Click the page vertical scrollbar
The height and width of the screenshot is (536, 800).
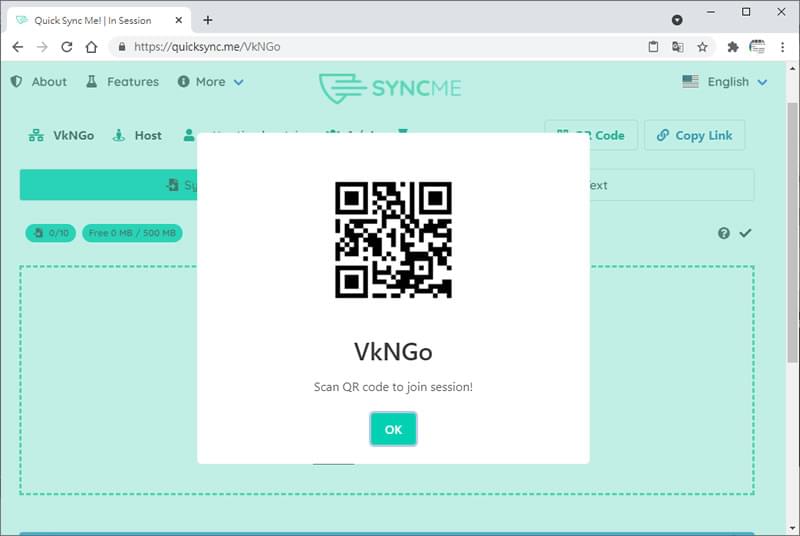coord(792,232)
